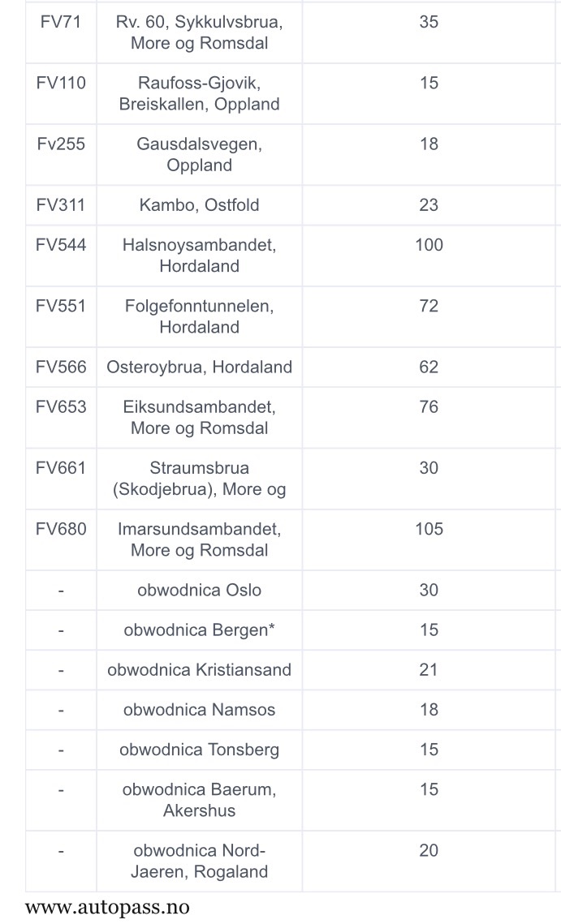Viewport: 561px width, 924px height.
Task: Click obwodnica Nord-Jaeren, Rogaland cell
Action: 200,861
